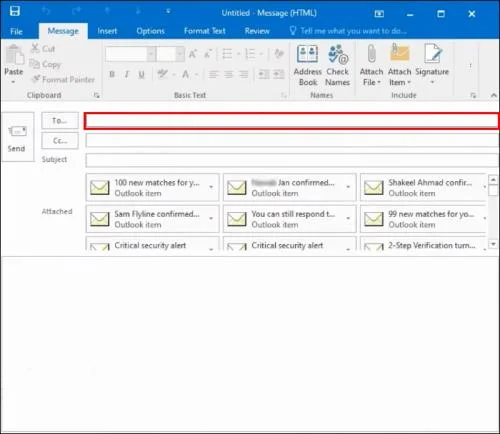Click into the Subject input field

point(292,160)
